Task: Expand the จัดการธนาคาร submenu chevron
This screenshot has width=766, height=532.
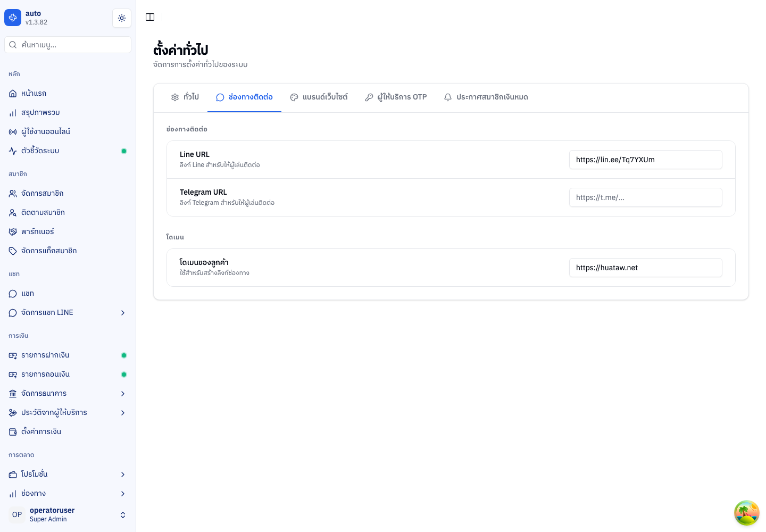Action: [123, 394]
